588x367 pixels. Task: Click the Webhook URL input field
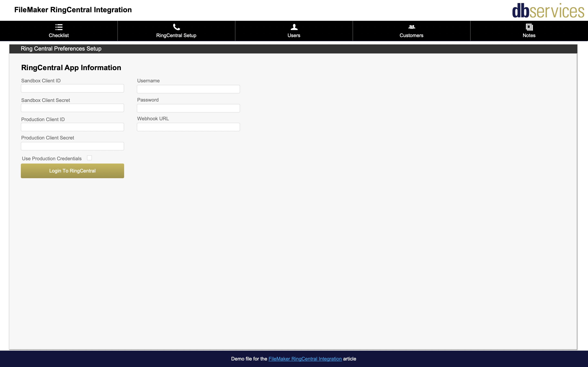pos(188,126)
